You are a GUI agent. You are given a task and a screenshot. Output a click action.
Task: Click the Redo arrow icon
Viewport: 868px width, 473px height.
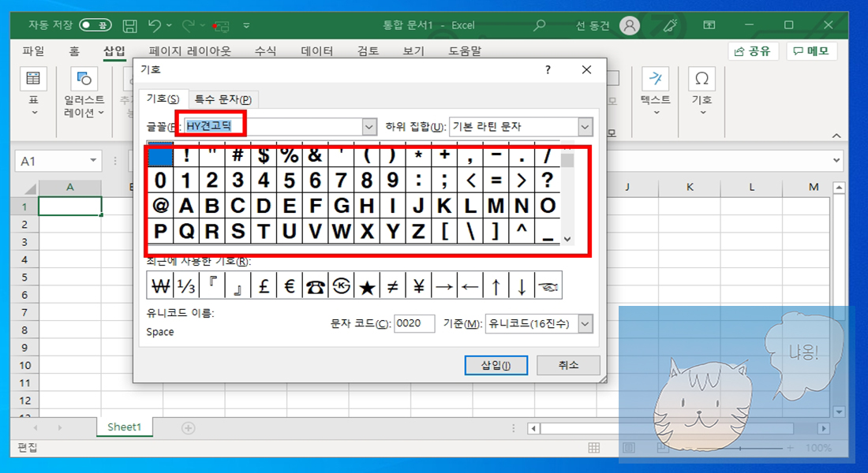point(189,25)
